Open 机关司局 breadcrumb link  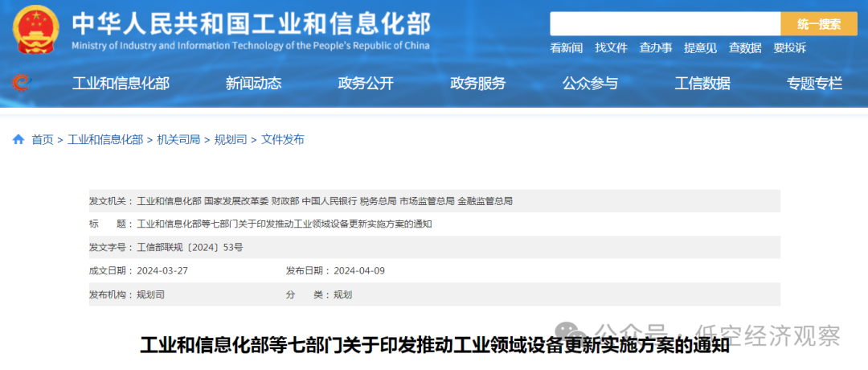[x=178, y=140]
